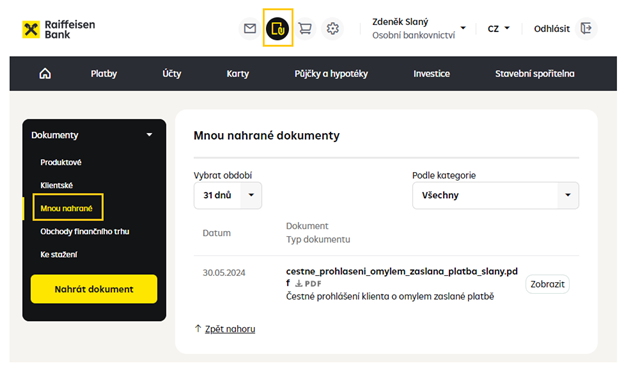
Task: Follow the Zpět nahoru link
Action: click(230, 329)
